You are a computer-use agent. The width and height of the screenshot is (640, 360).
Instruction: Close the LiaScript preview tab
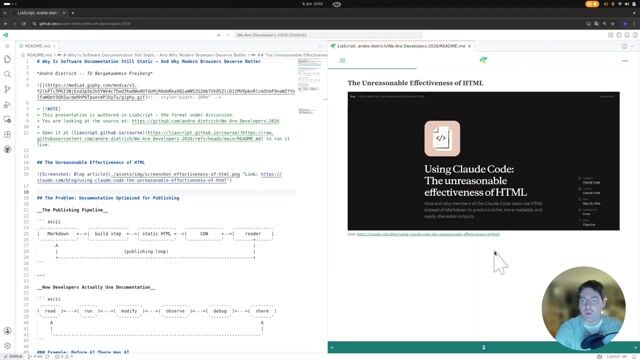click(x=469, y=46)
